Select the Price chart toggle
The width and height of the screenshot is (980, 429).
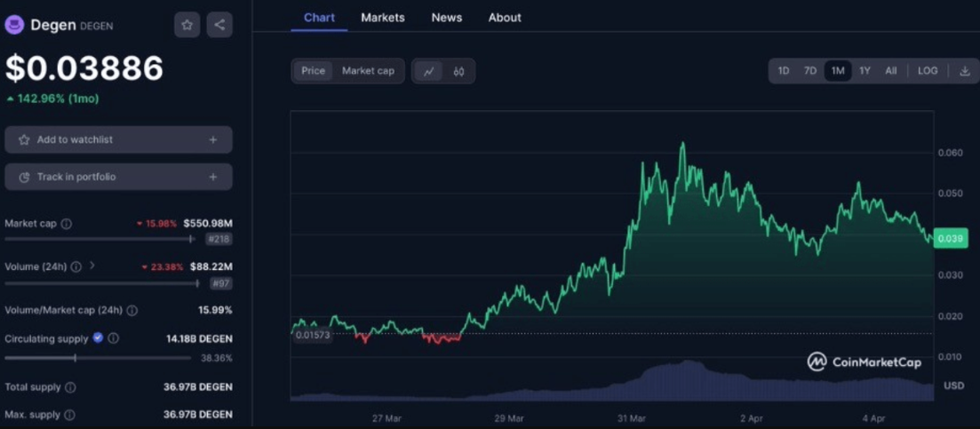click(x=313, y=70)
